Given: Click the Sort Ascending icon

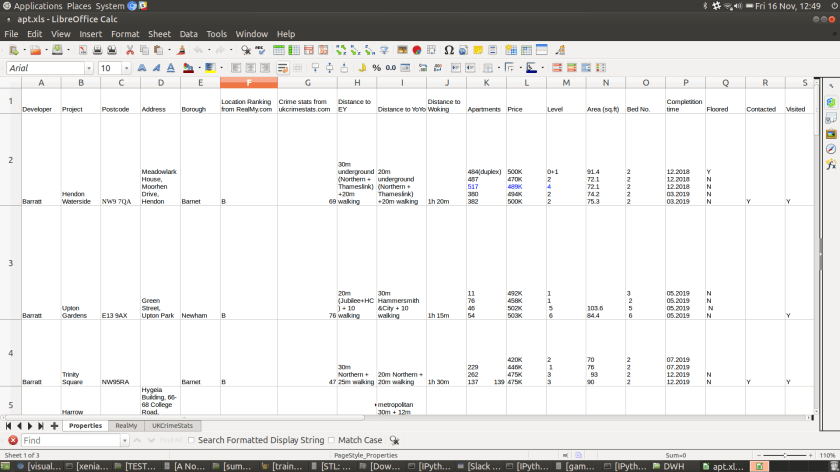Looking at the screenshot, I should [355, 50].
